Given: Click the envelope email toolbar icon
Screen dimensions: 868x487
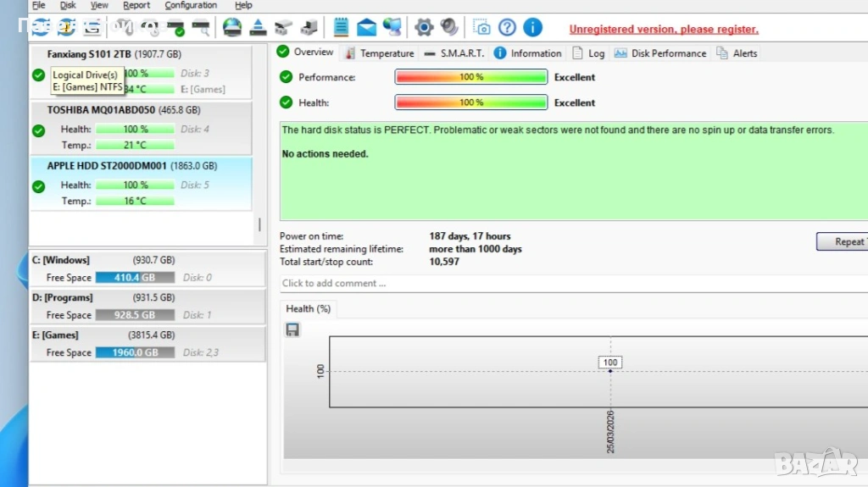Looking at the screenshot, I should coord(366,28).
